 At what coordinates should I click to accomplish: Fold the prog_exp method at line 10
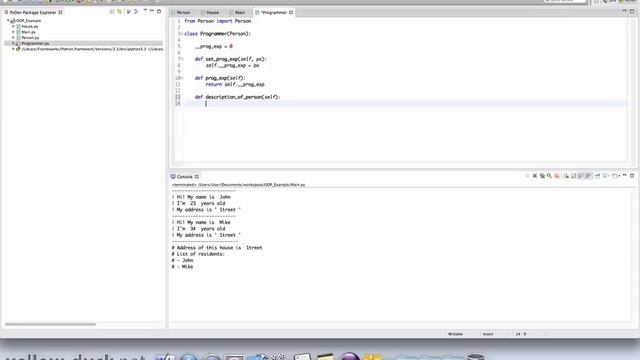coord(181,78)
